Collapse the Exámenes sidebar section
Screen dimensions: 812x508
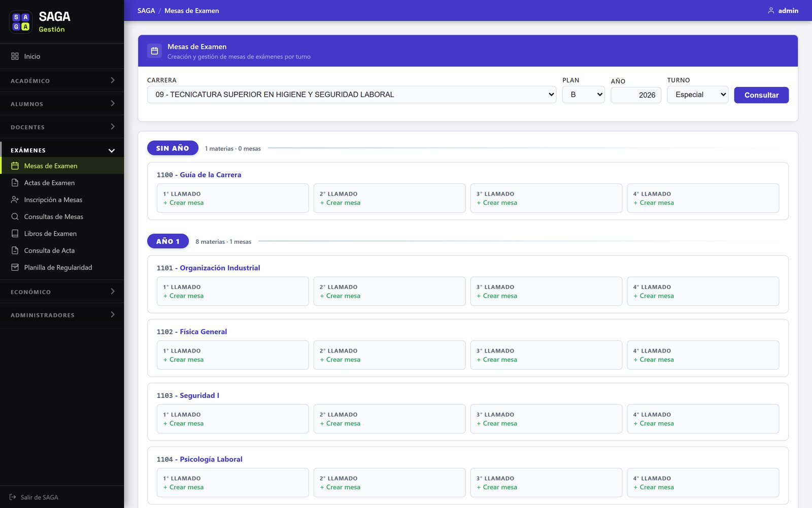(x=62, y=150)
